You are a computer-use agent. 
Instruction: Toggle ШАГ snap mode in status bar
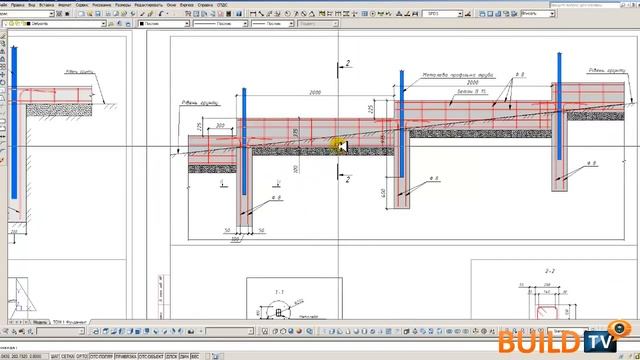coord(55,357)
